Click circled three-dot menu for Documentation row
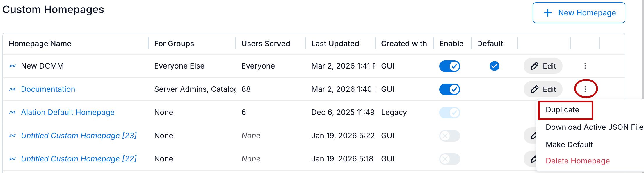 coord(585,89)
